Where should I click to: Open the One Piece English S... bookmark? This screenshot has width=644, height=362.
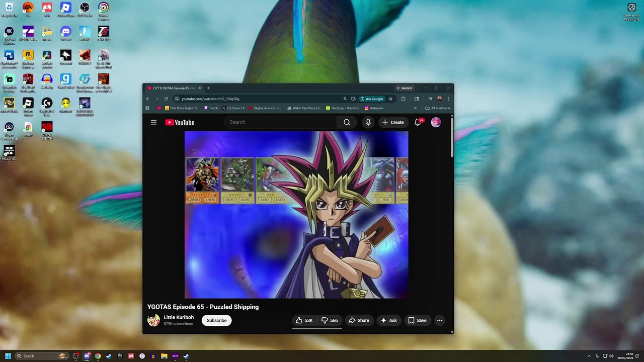[182, 108]
